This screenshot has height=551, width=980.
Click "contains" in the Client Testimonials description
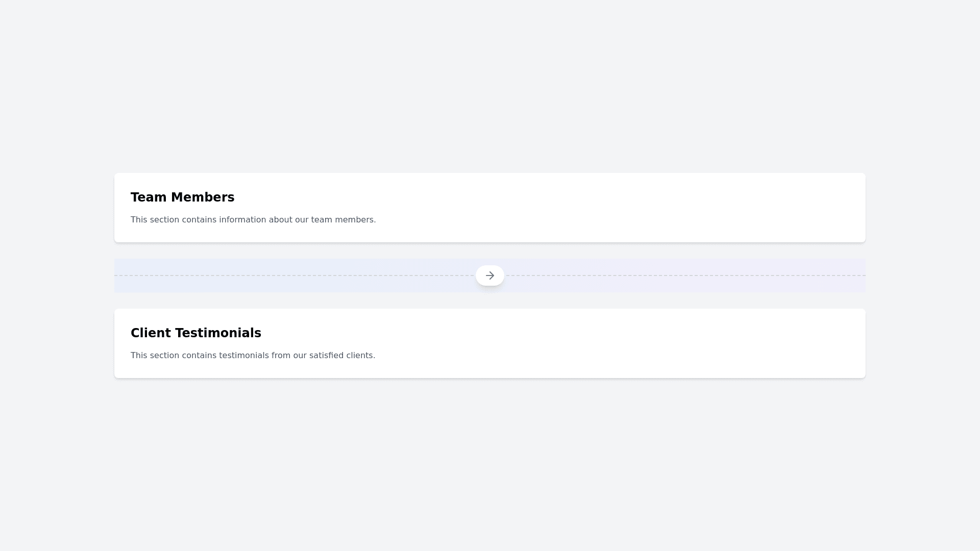click(199, 356)
